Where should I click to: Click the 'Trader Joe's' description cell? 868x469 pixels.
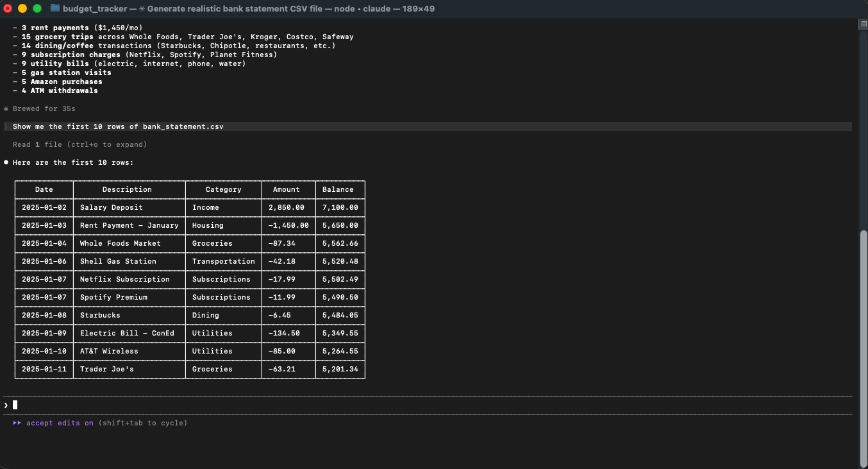click(x=107, y=369)
